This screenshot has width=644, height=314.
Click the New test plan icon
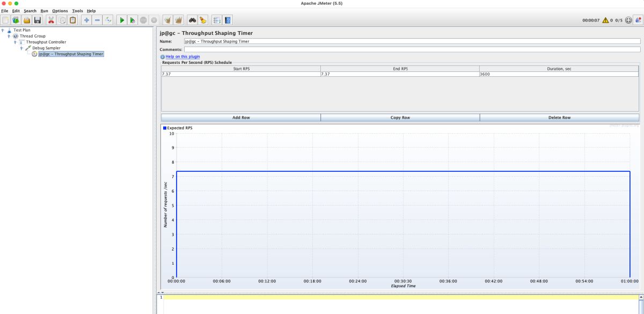(5, 20)
